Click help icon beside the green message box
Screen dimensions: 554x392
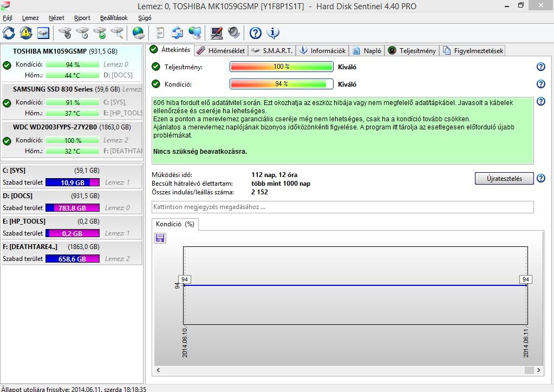pyautogui.click(x=541, y=101)
